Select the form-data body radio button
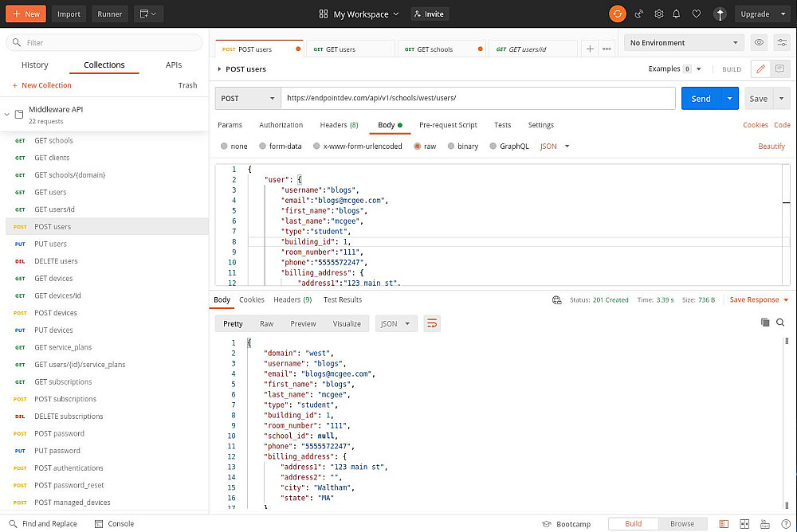 263,147
